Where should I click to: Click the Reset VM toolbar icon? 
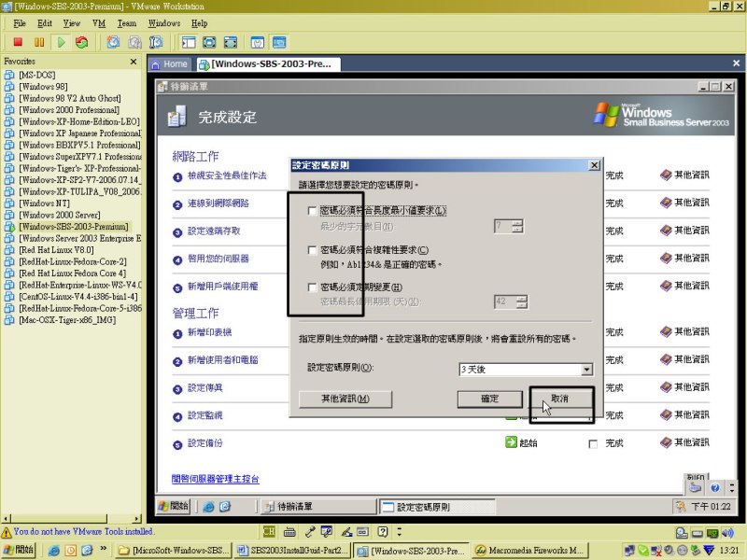click(x=82, y=42)
